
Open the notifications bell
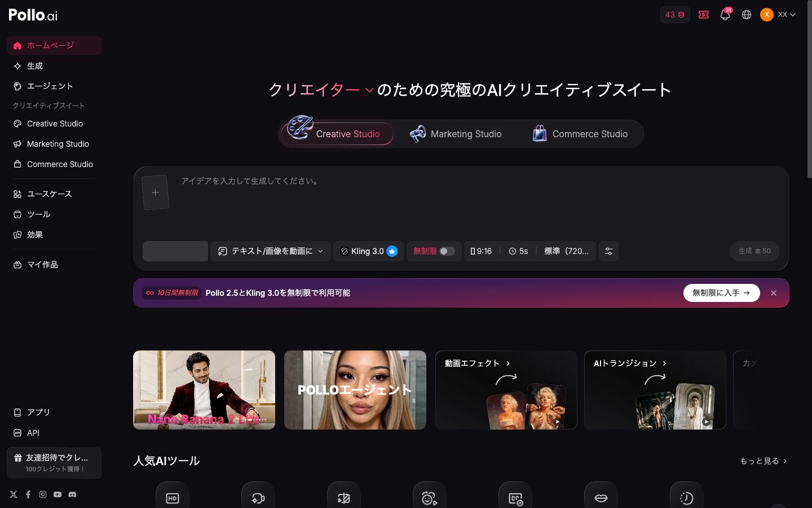[725, 15]
